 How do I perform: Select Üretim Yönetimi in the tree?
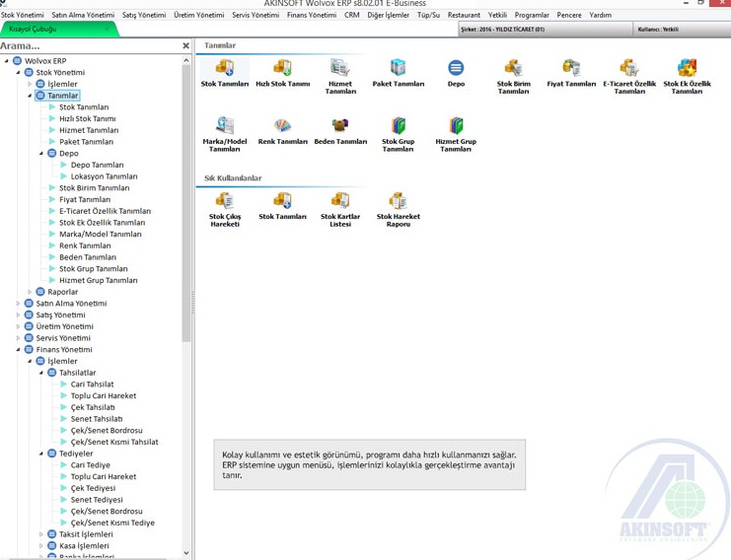[x=65, y=326]
